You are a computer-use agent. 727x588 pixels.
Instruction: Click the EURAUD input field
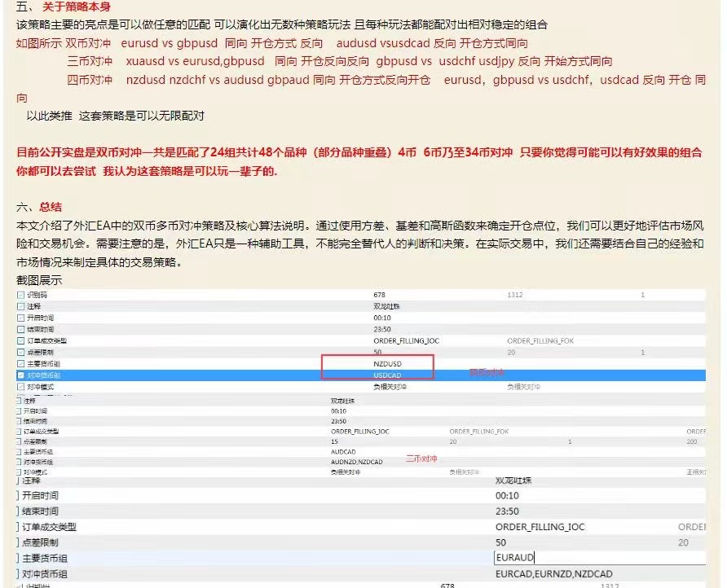600,557
